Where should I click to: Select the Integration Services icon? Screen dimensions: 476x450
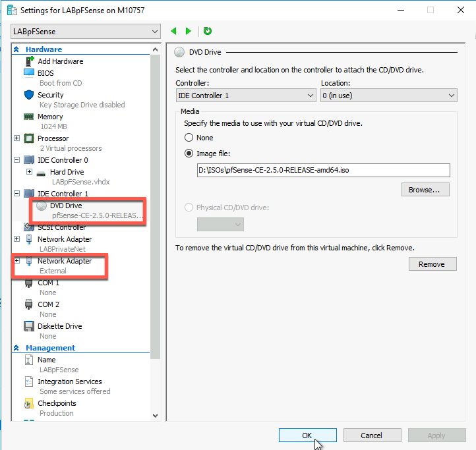pyautogui.click(x=29, y=381)
